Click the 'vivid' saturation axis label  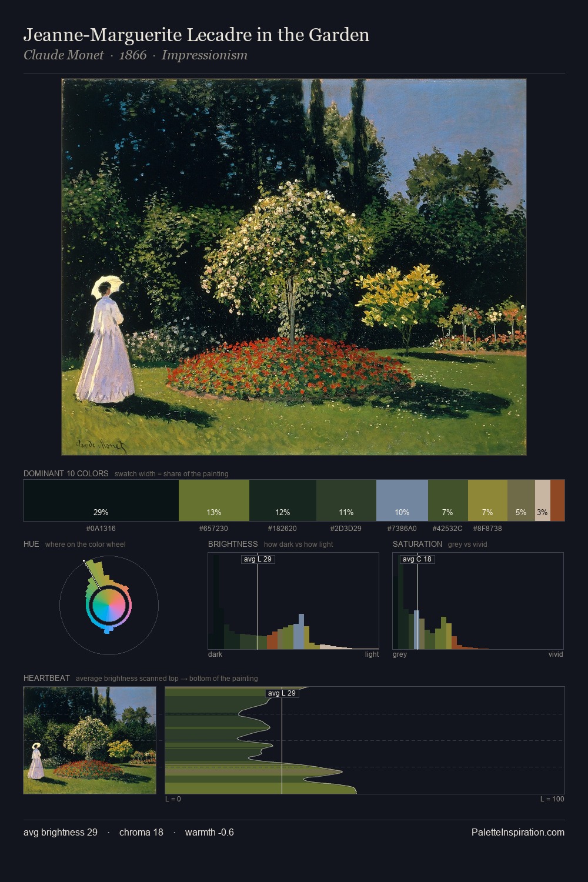pos(556,654)
